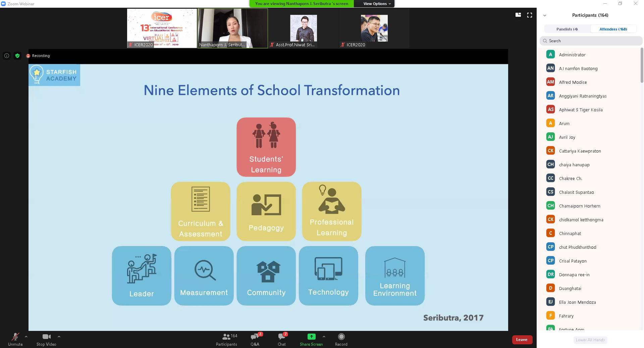Screen dimensions: 644x348
Task: Select the Attendees (160) tab
Action: tap(613, 29)
